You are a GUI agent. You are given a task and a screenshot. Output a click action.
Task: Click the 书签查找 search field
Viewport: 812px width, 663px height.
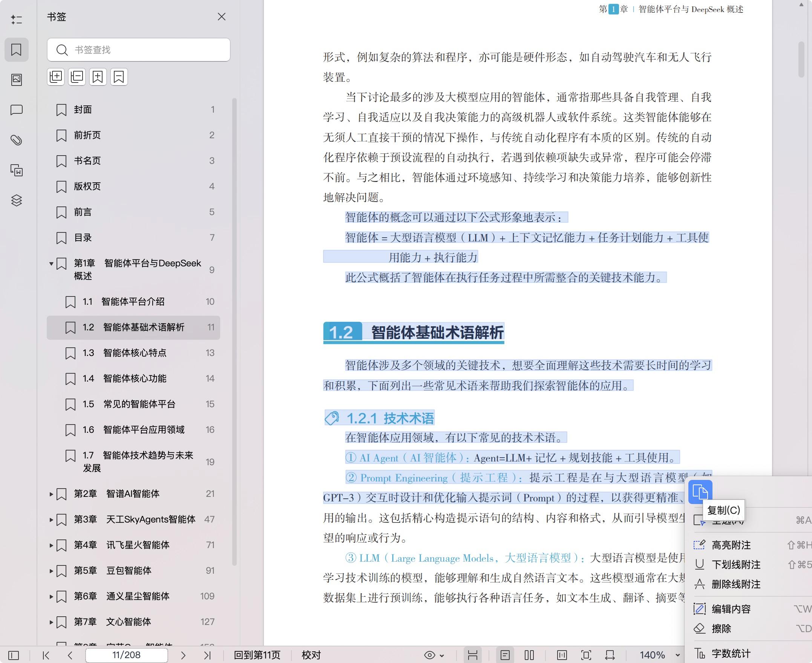(139, 50)
